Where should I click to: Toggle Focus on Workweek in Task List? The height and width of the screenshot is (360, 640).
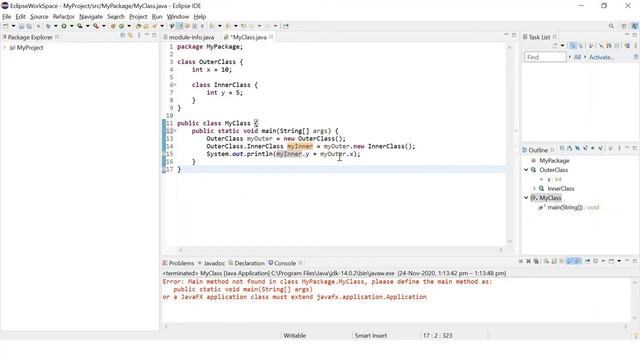pyautogui.click(x=591, y=46)
